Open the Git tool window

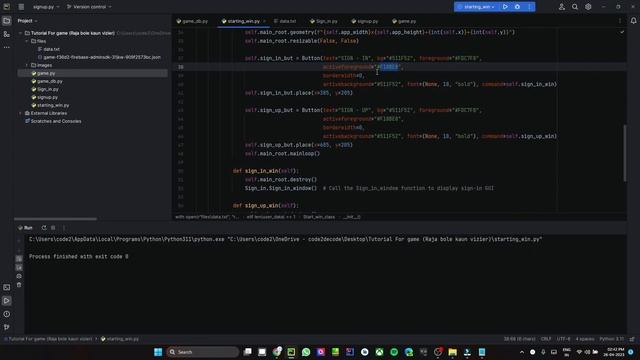(x=7, y=327)
